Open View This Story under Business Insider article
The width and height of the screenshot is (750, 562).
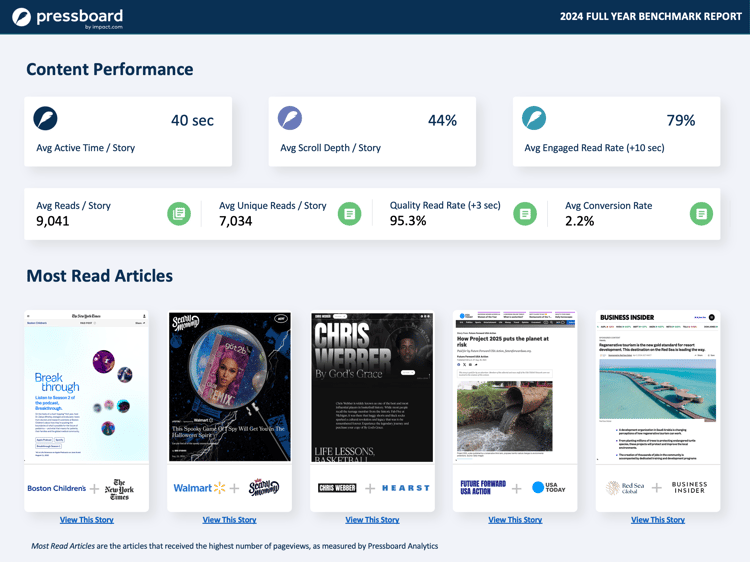pyautogui.click(x=658, y=520)
